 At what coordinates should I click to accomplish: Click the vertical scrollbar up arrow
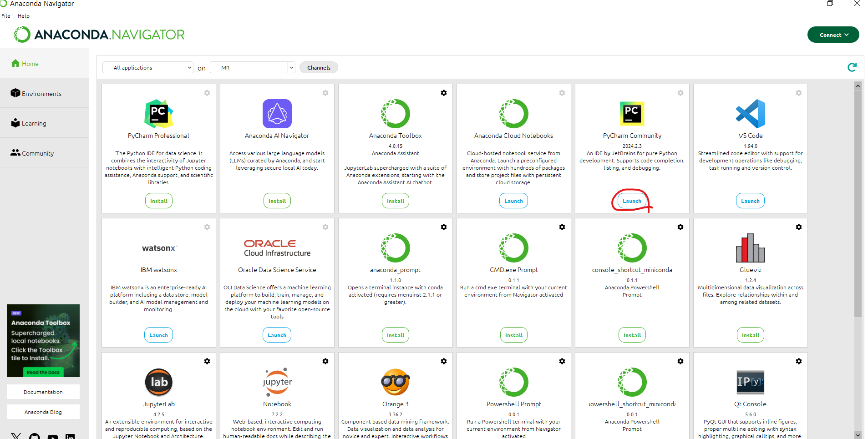[858, 86]
